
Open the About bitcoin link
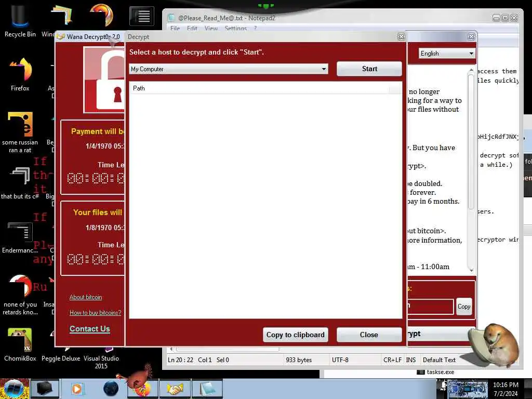[x=86, y=297]
